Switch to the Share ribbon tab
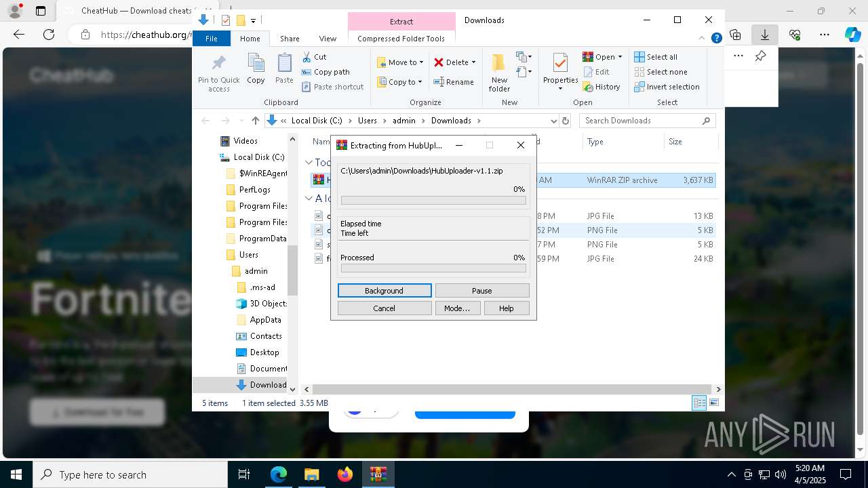The image size is (868, 488). click(x=290, y=39)
